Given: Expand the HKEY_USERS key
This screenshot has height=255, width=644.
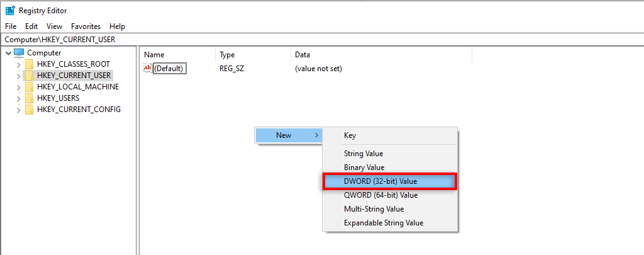Looking at the screenshot, I should pos(18,98).
